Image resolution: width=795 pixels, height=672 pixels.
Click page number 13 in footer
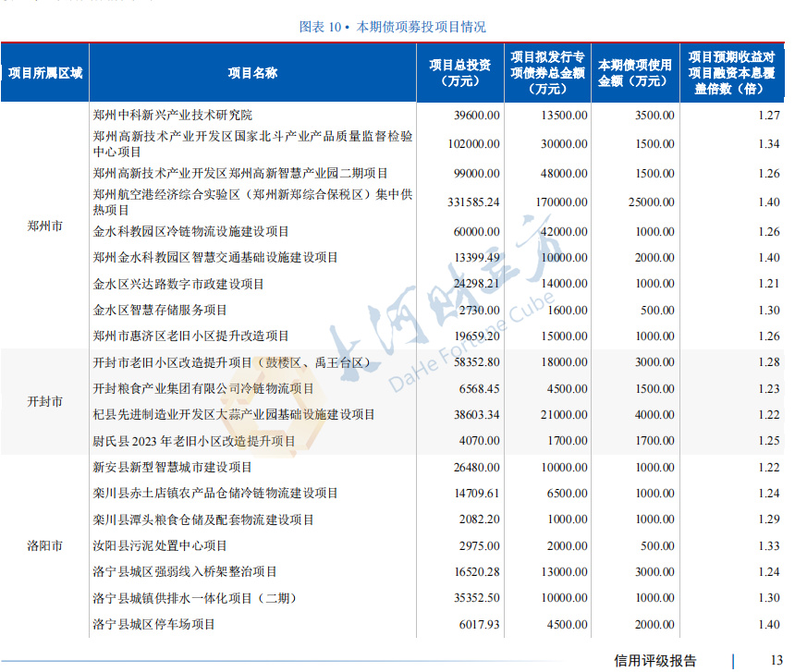click(x=776, y=661)
